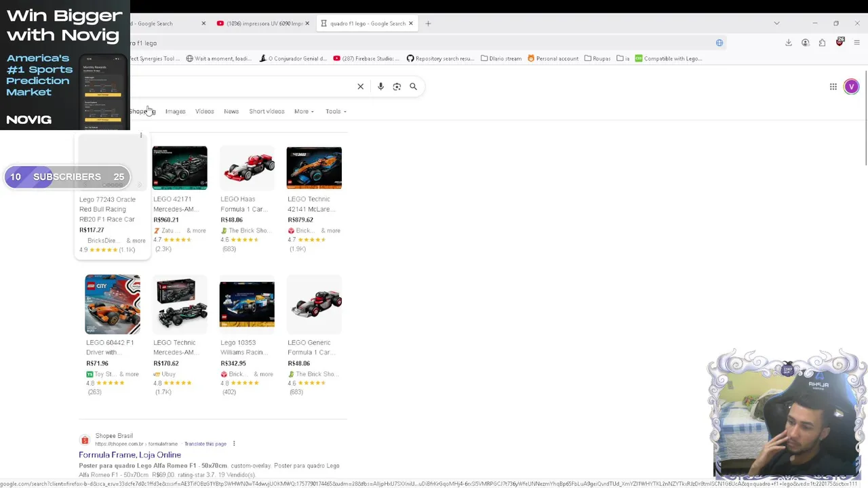
Task: Start voice search with the microphone icon
Action: click(380, 86)
